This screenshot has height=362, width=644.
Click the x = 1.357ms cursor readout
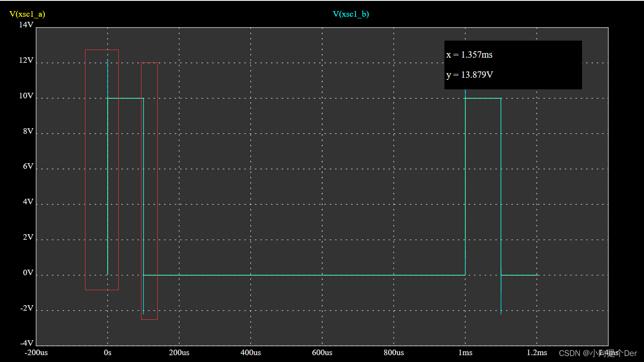tap(469, 55)
